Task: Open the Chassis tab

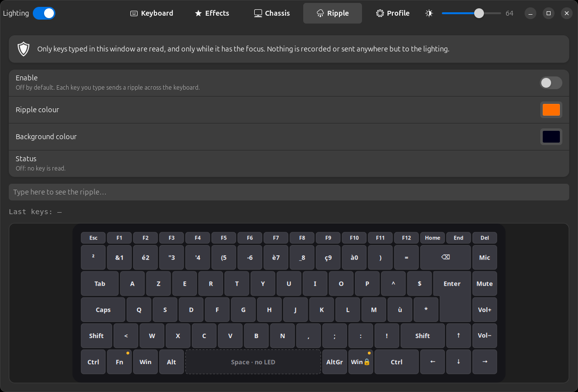Action: coord(272,13)
